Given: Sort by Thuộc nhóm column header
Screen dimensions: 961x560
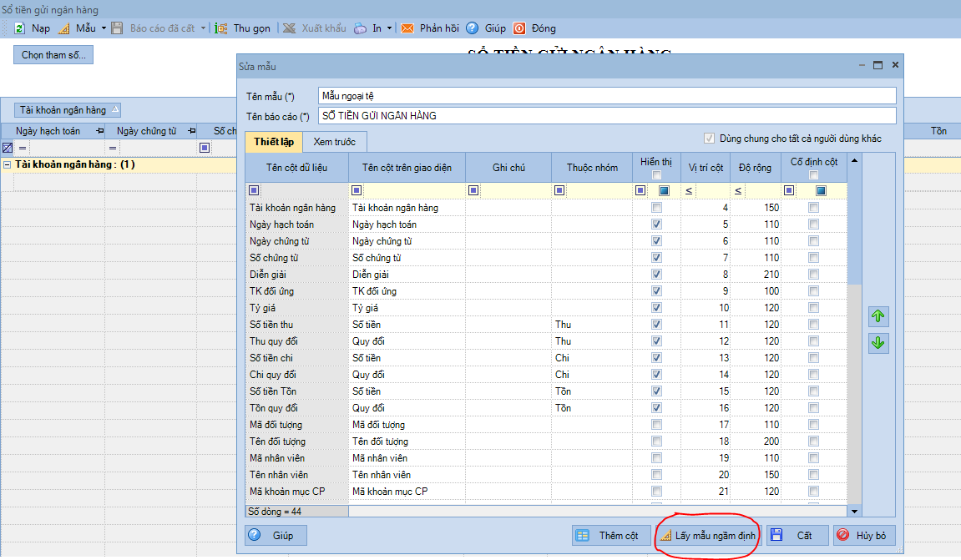Looking at the screenshot, I should [592, 167].
